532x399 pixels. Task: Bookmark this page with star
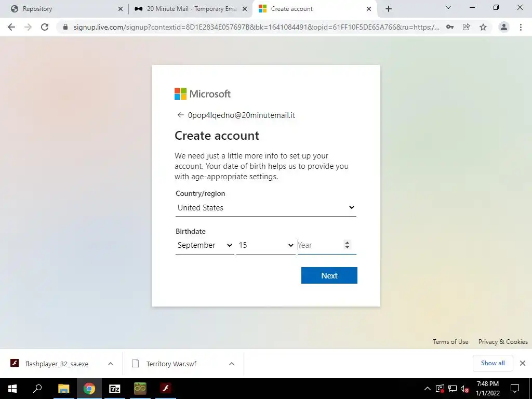pyautogui.click(x=483, y=27)
